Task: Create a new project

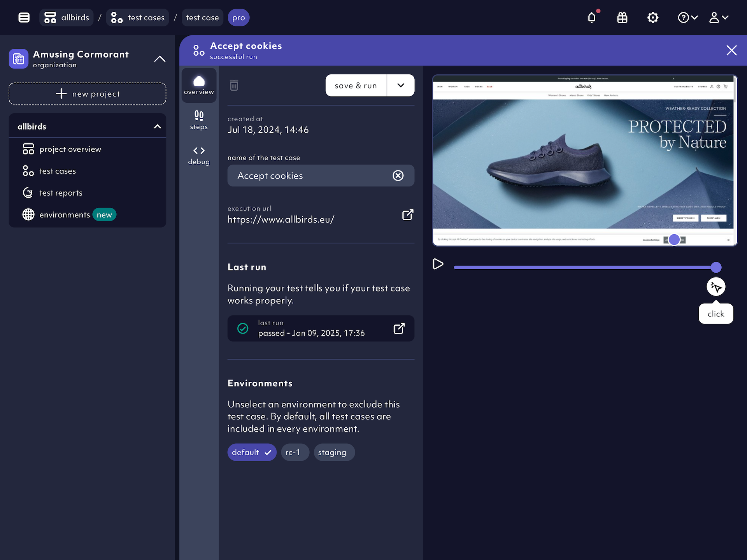Action: point(88,93)
